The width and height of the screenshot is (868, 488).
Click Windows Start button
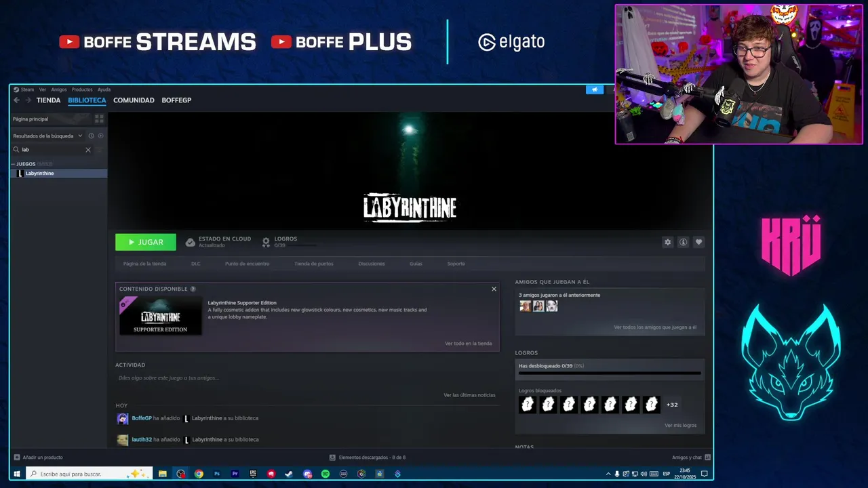17,474
